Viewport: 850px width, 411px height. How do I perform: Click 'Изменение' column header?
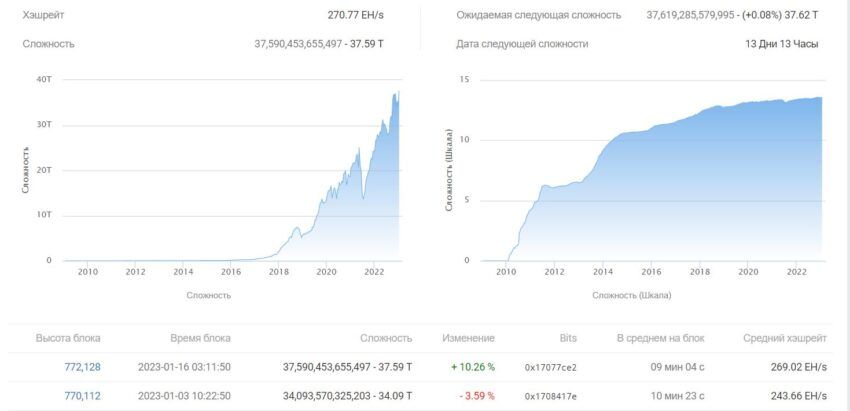pyautogui.click(x=468, y=338)
